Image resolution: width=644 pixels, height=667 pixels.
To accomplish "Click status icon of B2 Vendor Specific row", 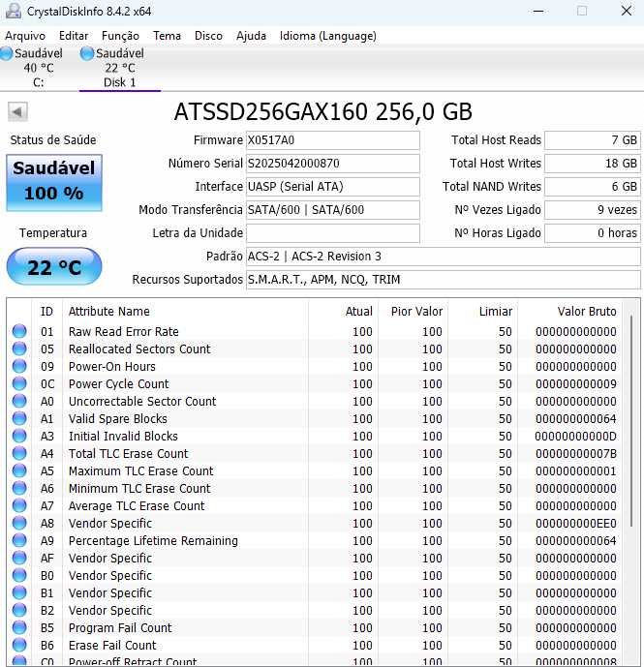I will pos(19,611).
